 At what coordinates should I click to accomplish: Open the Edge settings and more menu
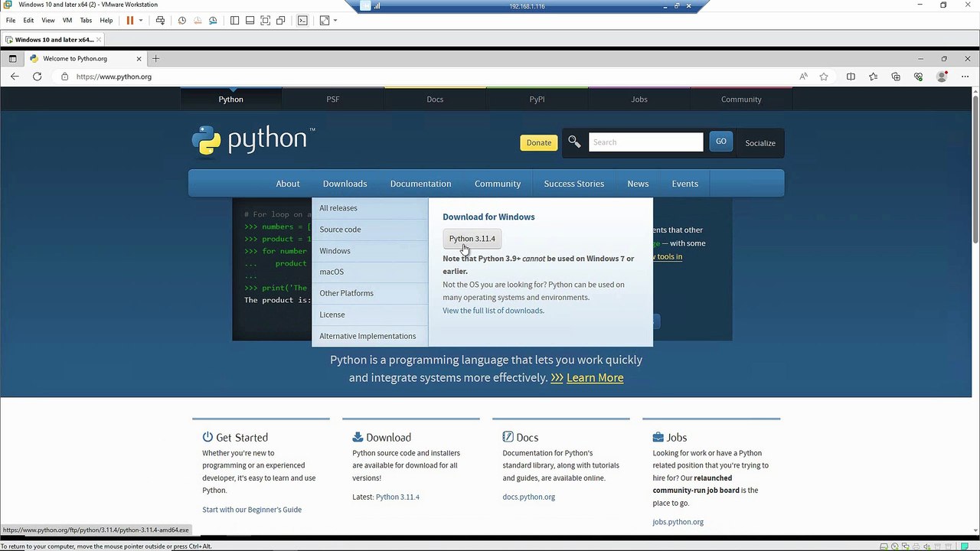tap(965, 77)
